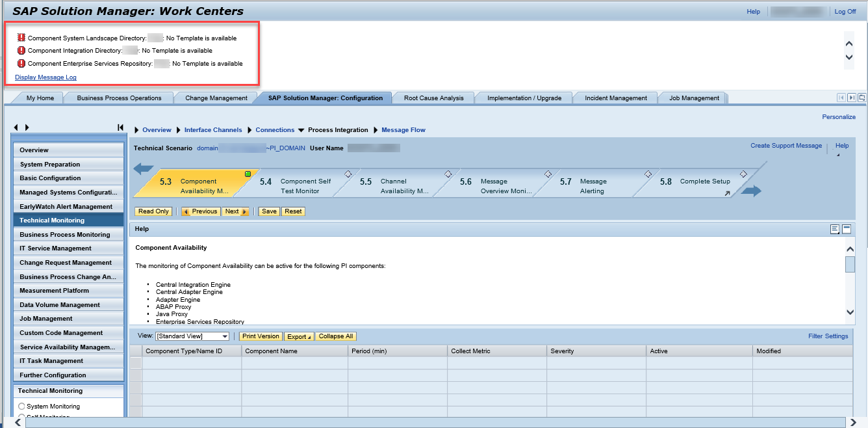868x428 pixels.
Task: Open Display Message Log link
Action: pos(45,77)
